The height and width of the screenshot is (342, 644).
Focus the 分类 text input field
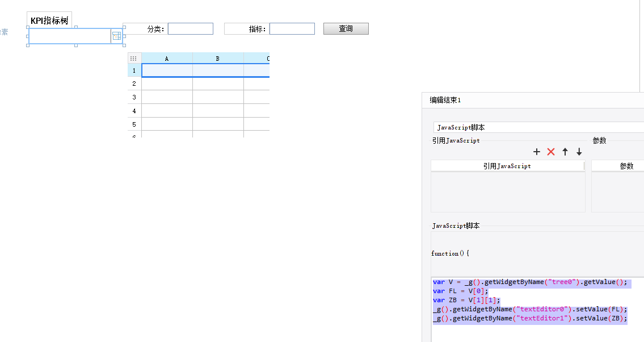(x=191, y=29)
